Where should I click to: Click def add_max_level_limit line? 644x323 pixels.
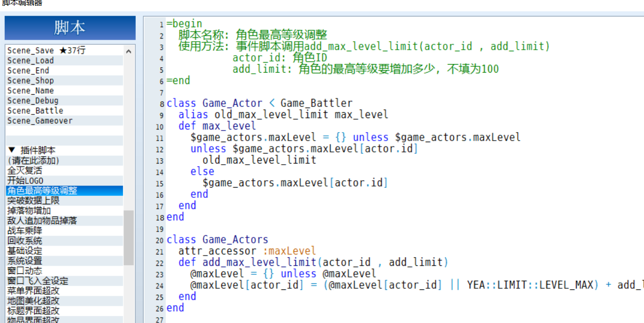pyautogui.click(x=313, y=262)
